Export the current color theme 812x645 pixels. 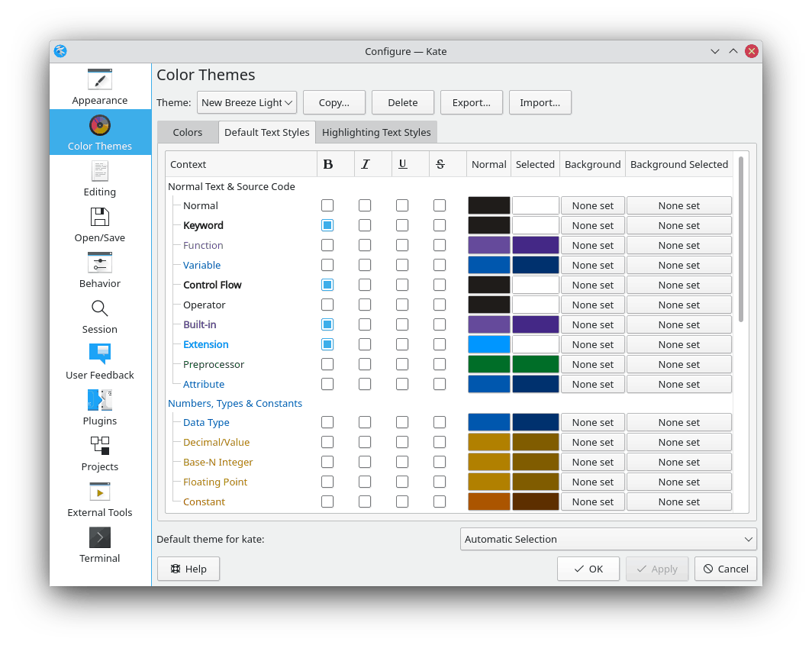(x=471, y=102)
